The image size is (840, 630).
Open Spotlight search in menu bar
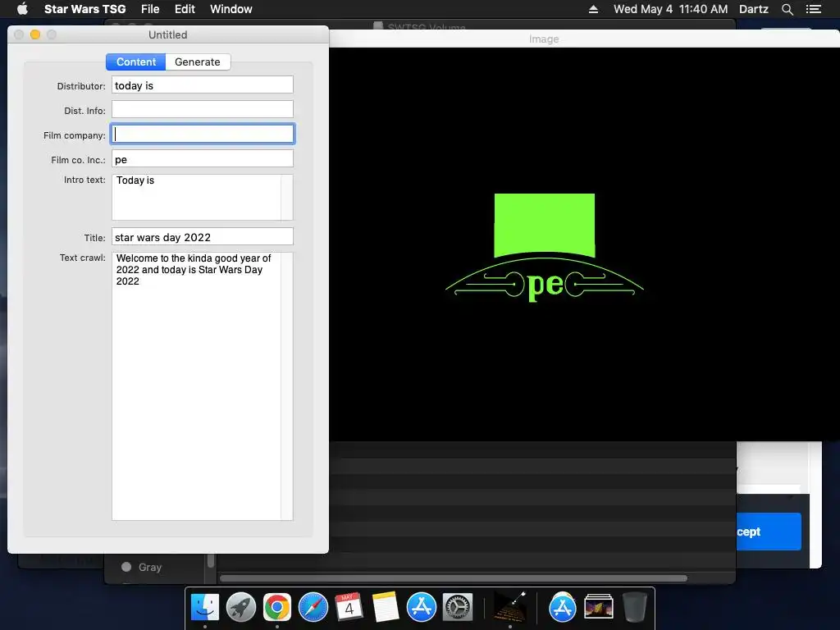pyautogui.click(x=787, y=9)
